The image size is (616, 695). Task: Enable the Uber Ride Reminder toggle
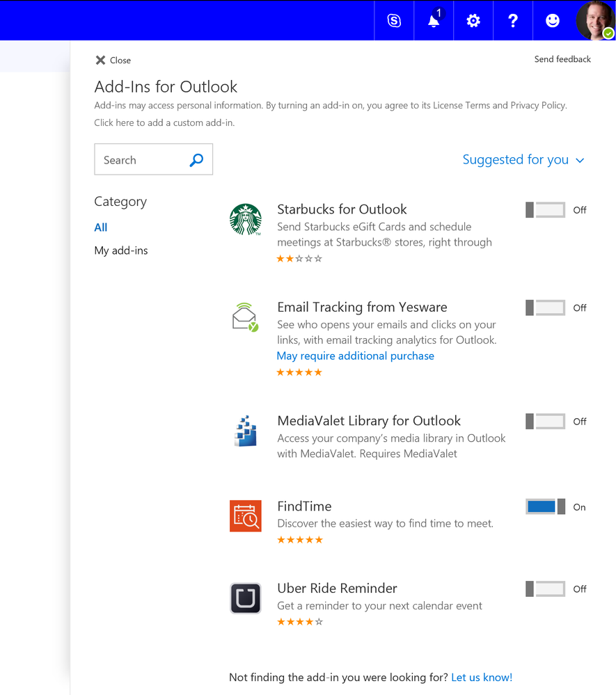(x=545, y=589)
